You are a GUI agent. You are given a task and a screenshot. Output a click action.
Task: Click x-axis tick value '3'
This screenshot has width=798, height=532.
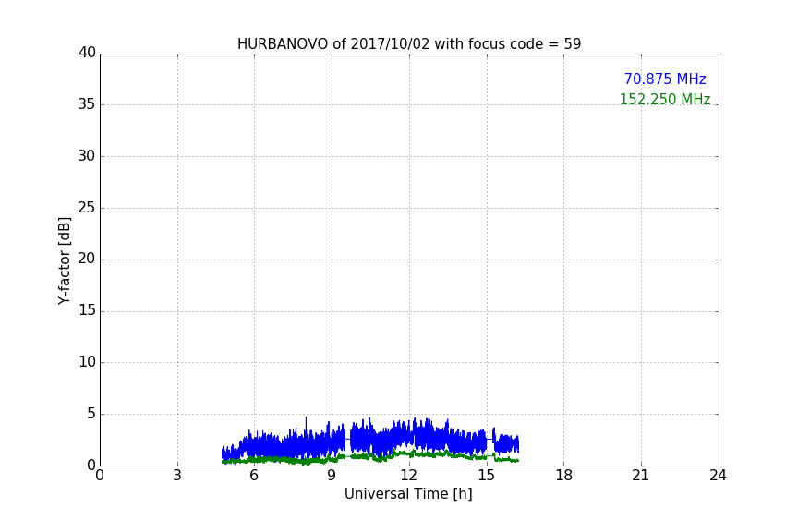177,476
